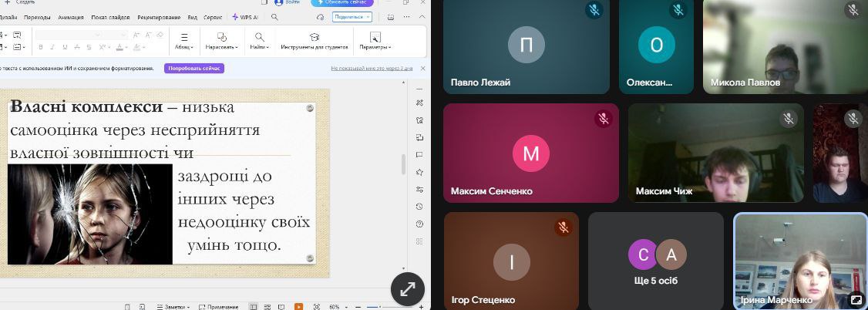868x310 pixels.
Task: Open the Абзац paragraph dropdown
Action: pyautogui.click(x=183, y=40)
